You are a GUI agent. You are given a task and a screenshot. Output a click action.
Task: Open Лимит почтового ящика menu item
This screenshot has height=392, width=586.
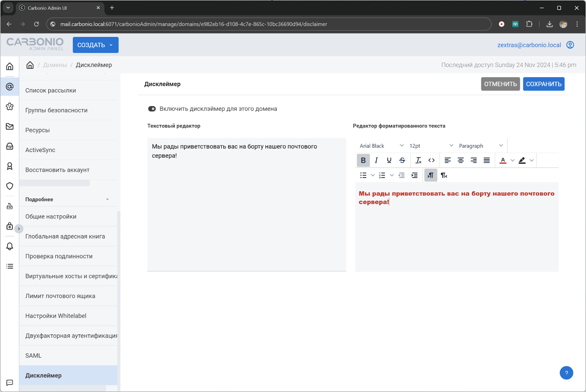(68, 296)
